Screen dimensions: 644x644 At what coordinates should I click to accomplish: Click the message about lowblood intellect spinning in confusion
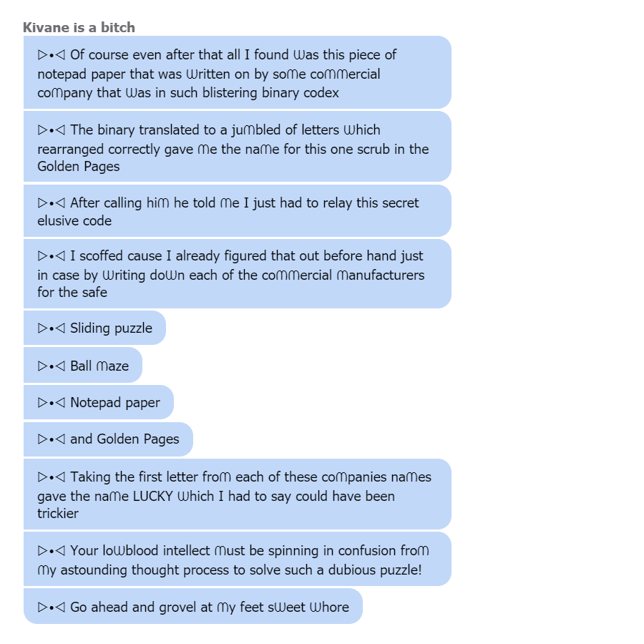click(237, 560)
